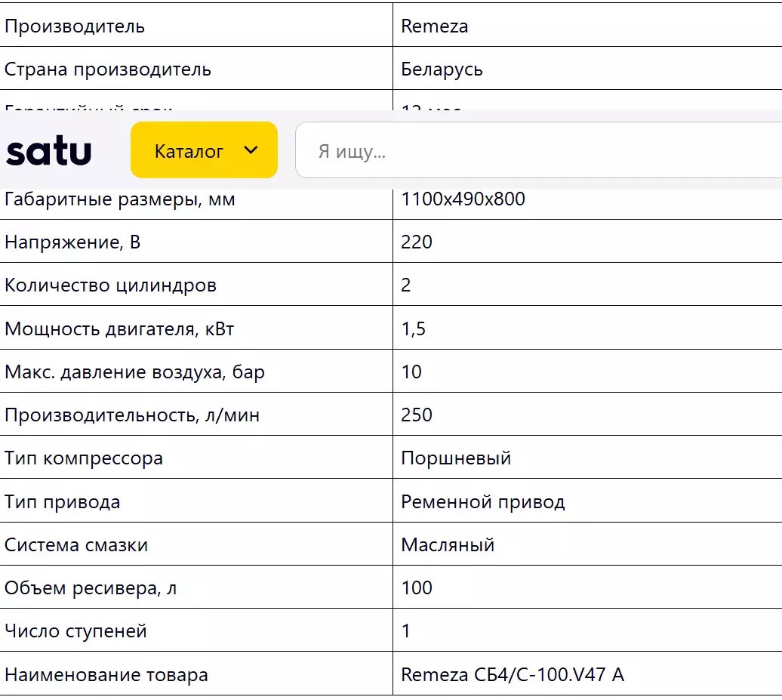This screenshot has width=782, height=700.
Task: Open the Каталог dropdown button
Action: (204, 150)
